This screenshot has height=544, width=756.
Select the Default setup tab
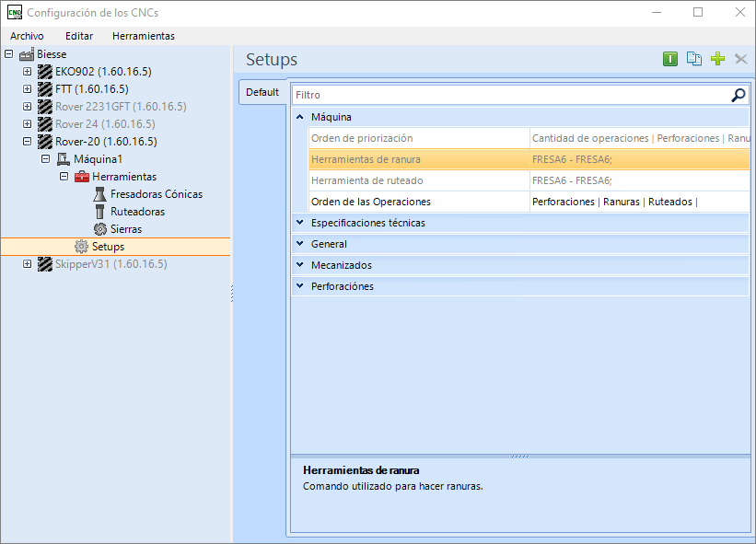pyautogui.click(x=262, y=92)
